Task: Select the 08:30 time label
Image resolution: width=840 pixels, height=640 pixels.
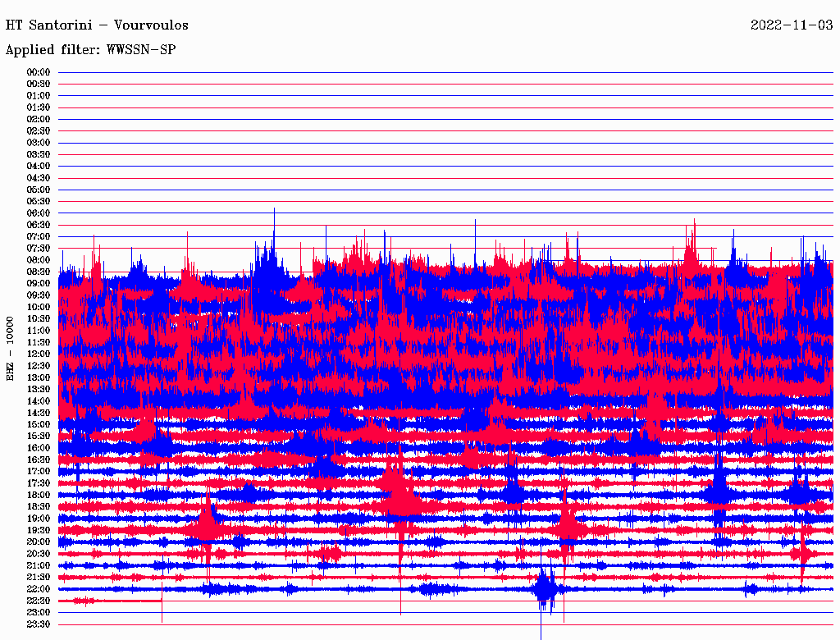Action: coord(39,272)
